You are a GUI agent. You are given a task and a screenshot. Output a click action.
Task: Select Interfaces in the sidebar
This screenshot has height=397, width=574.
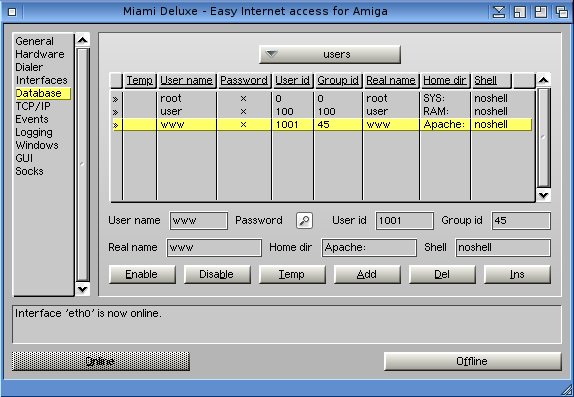coord(41,80)
